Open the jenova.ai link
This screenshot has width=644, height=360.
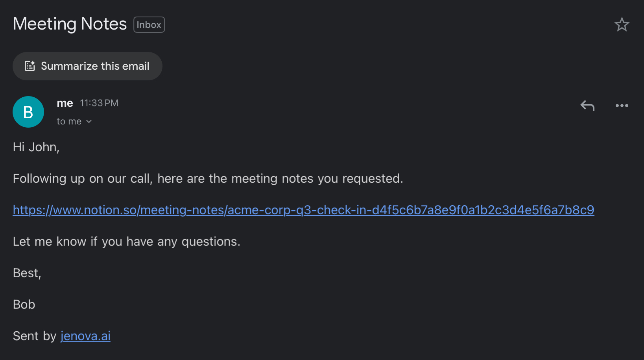click(85, 336)
